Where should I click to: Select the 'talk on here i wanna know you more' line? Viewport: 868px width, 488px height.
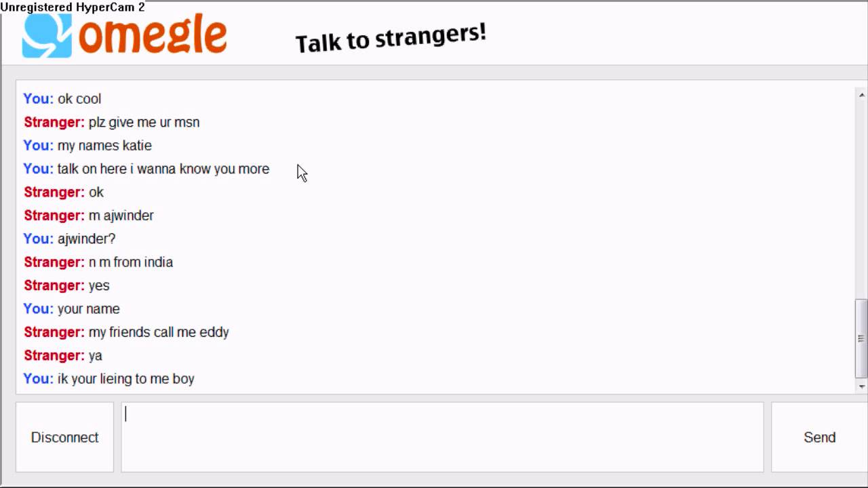163,169
